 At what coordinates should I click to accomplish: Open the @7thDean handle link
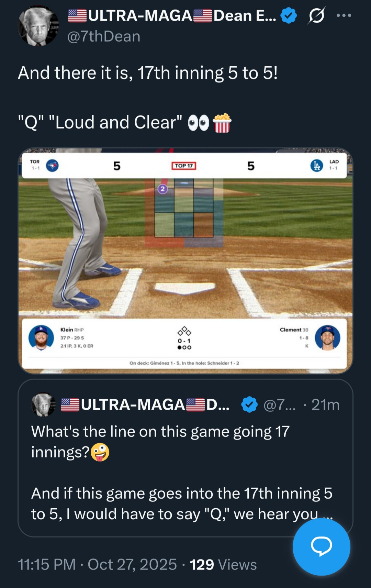coord(104,36)
